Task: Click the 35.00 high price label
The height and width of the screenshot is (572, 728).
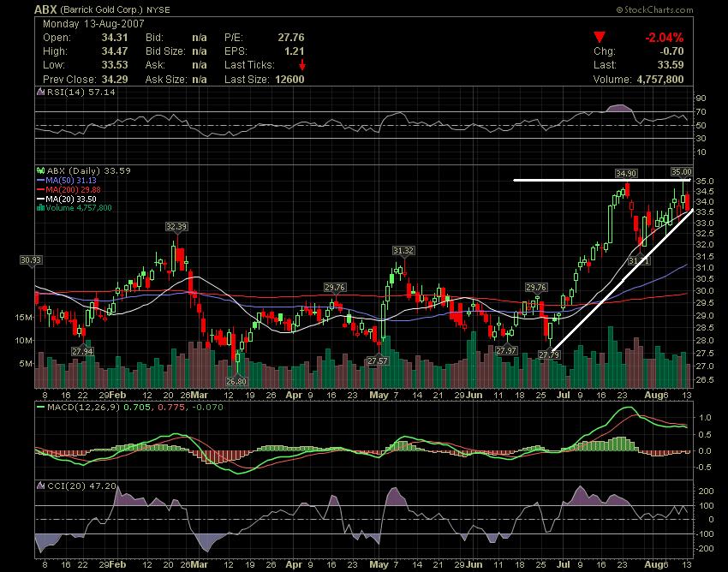Action: point(682,172)
